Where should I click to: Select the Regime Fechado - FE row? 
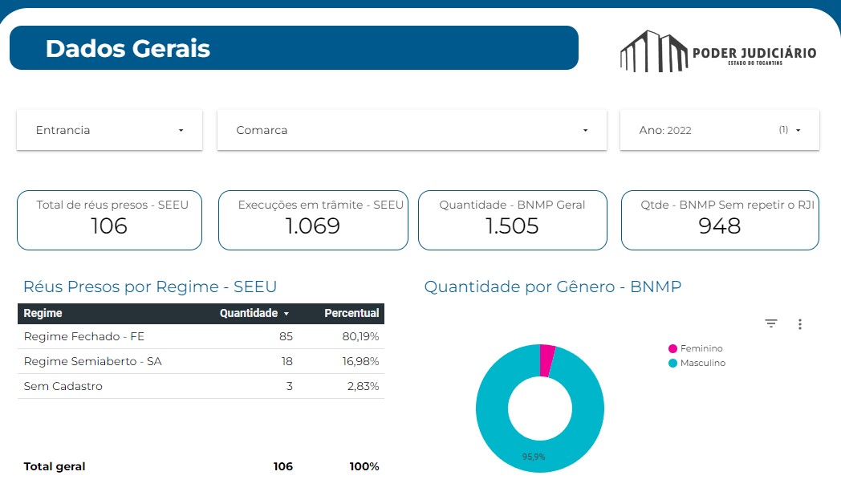[201, 336]
